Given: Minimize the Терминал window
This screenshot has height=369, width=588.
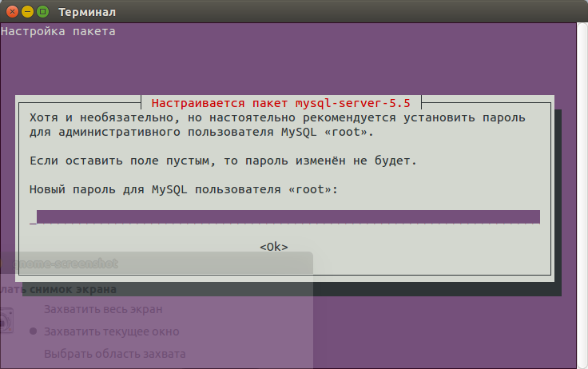Looking at the screenshot, I should click(x=27, y=12).
